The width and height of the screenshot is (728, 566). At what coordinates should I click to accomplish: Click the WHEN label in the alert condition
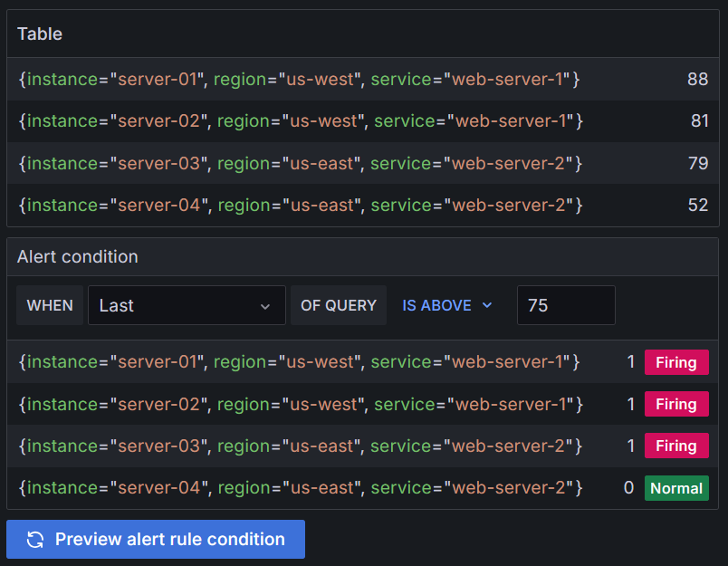click(50, 305)
